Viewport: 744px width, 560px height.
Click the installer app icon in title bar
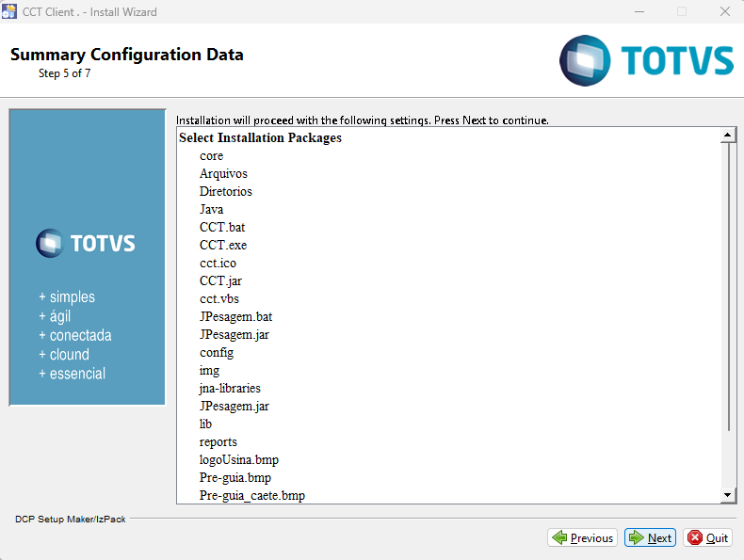(9, 11)
